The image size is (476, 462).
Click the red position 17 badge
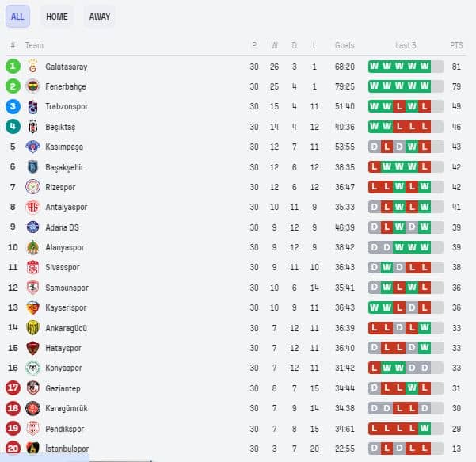(13, 388)
